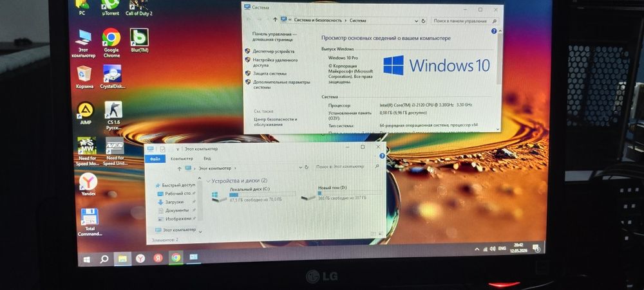Screen dimensions: 644x290
Task: Open the µTorrent desktop shortcut
Action: point(111,7)
